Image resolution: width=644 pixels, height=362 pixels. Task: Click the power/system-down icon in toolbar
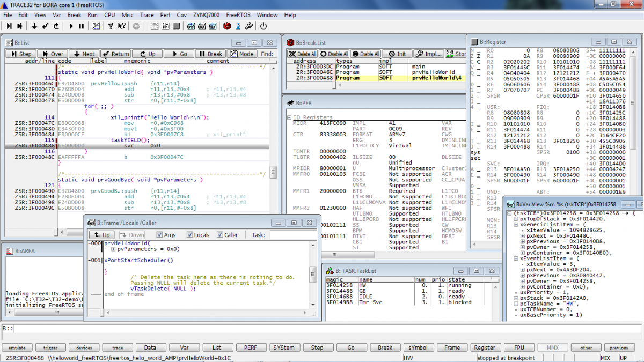pos(263,26)
